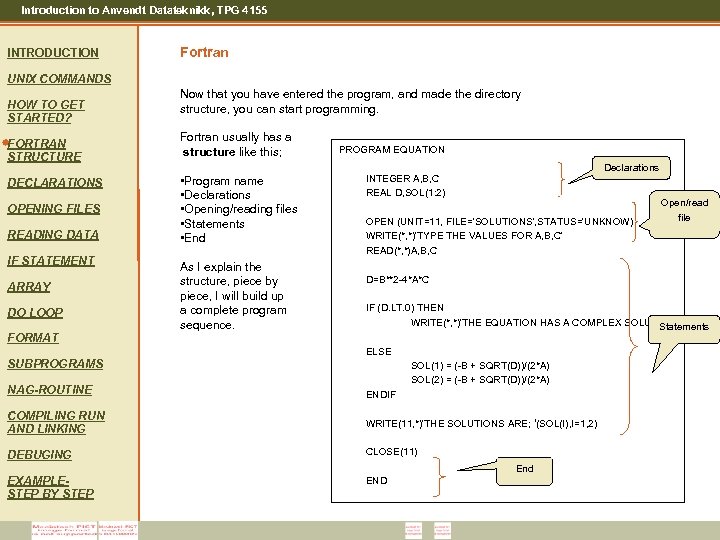
Task: Click the Fortran page heading
Action: (204, 52)
